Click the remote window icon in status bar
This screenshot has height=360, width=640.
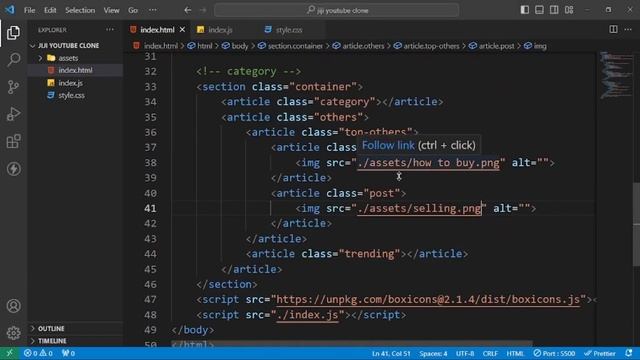pos(9,353)
